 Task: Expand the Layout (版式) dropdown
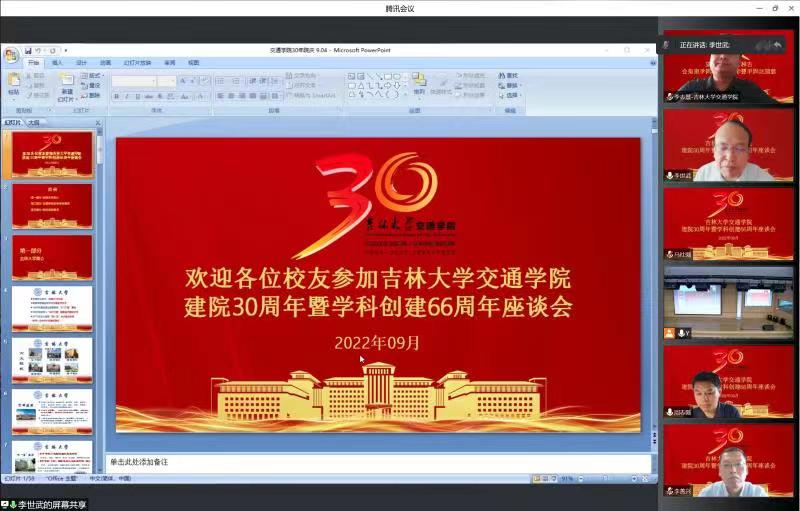[94, 75]
